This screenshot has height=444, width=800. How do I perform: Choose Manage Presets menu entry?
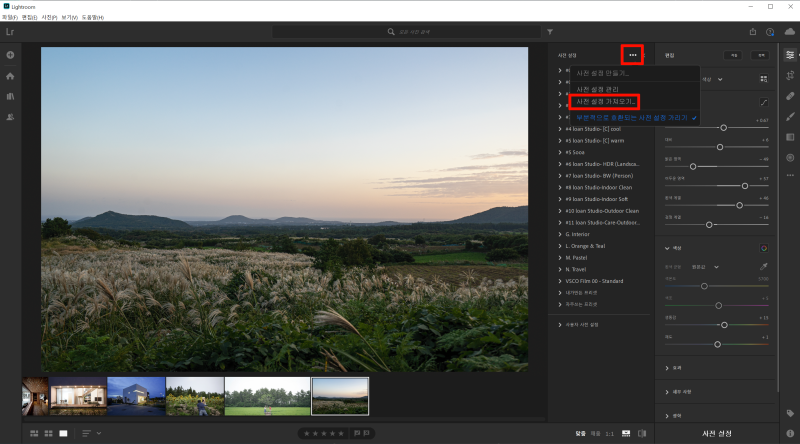coord(597,89)
